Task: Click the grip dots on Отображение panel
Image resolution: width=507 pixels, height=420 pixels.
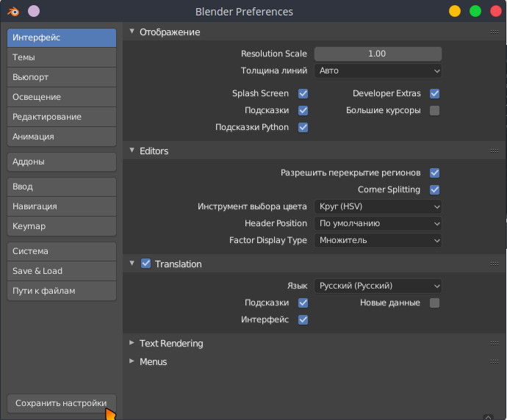Action: pos(494,32)
